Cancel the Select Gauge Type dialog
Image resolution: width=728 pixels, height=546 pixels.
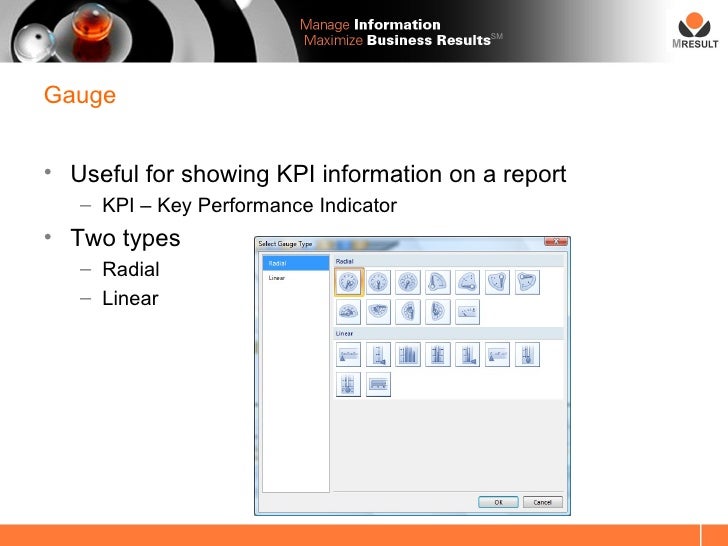coord(542,502)
